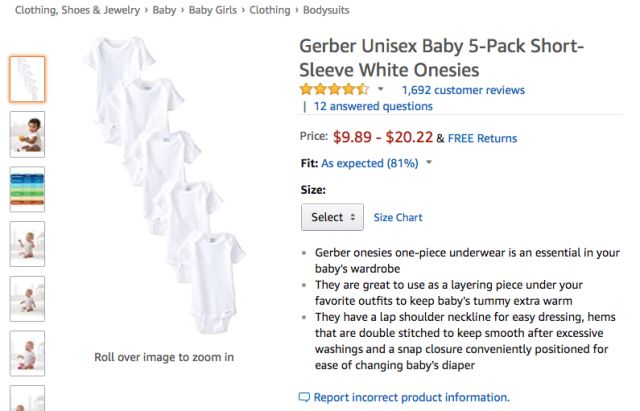
Task: Select the sixth baby thumbnail
Action: coord(27,353)
